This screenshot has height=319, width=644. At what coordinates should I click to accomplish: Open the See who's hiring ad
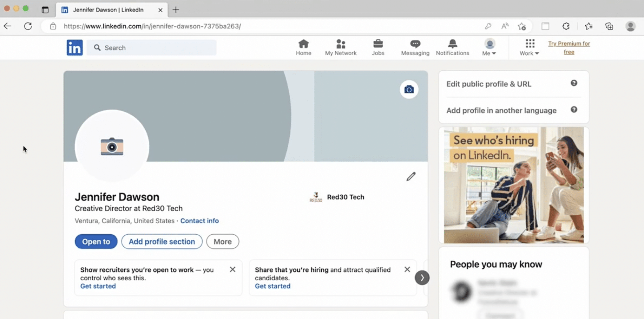(x=514, y=185)
